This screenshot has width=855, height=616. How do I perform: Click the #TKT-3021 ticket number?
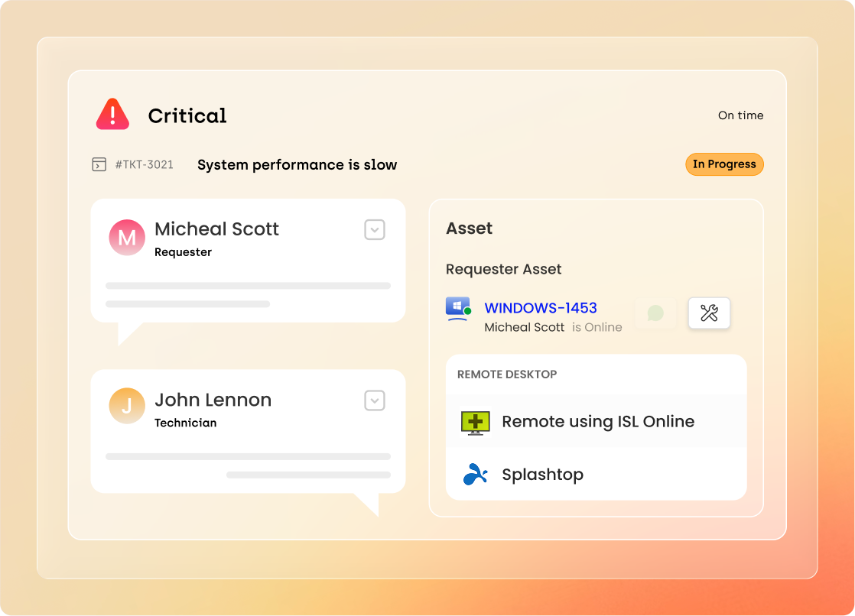click(x=144, y=164)
